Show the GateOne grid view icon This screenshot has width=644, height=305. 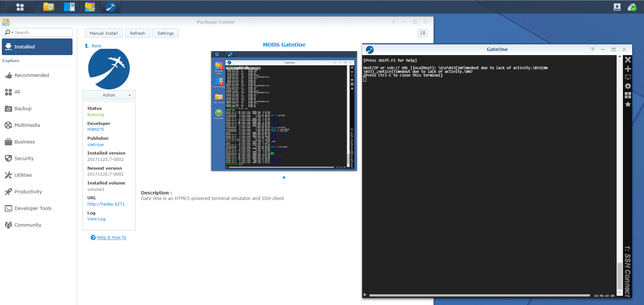pos(628,95)
